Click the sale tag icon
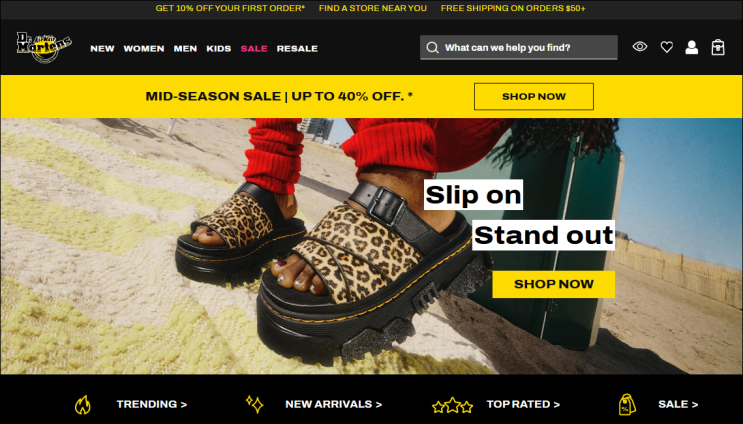The image size is (743, 424). click(627, 404)
